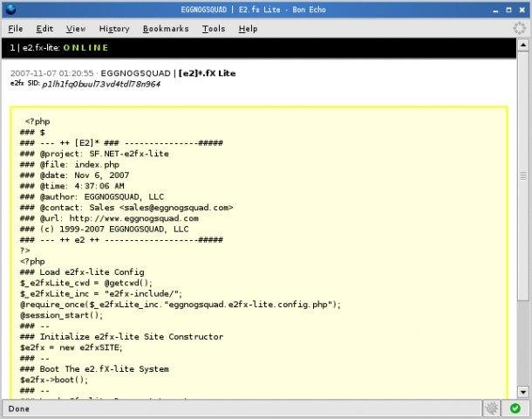Click the vertical scrollbar thumb

tap(523, 175)
